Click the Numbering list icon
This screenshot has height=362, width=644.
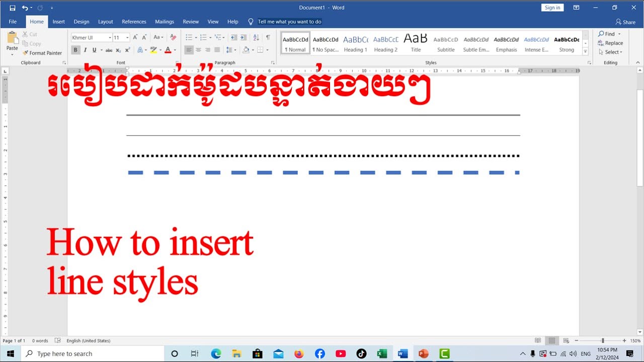(x=203, y=37)
